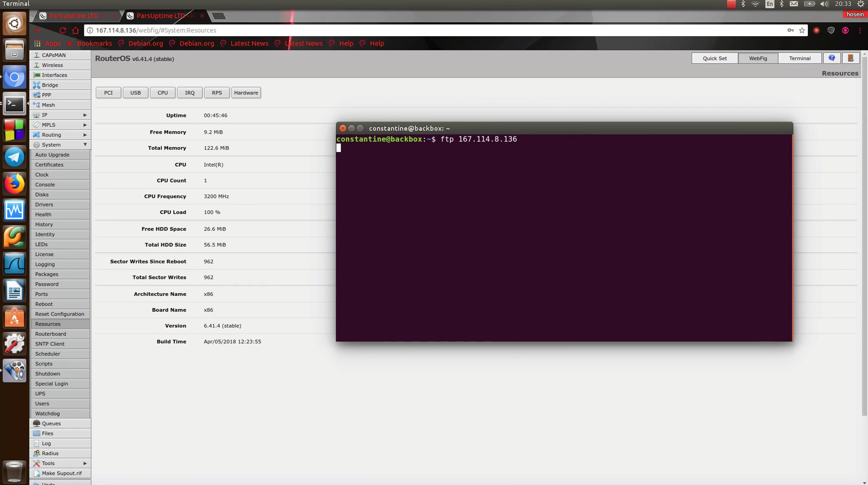Bookmark this page with the star icon
Screen dimensions: 868x485
coord(802,30)
